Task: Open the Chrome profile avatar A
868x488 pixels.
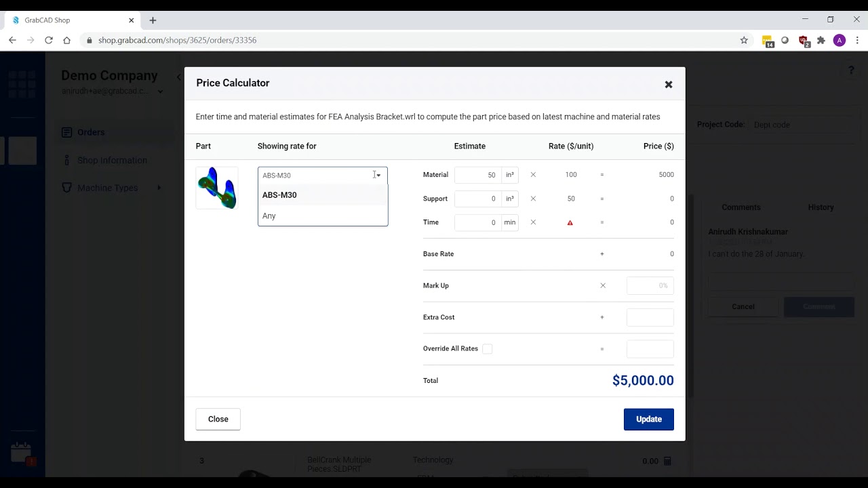Action: point(840,40)
